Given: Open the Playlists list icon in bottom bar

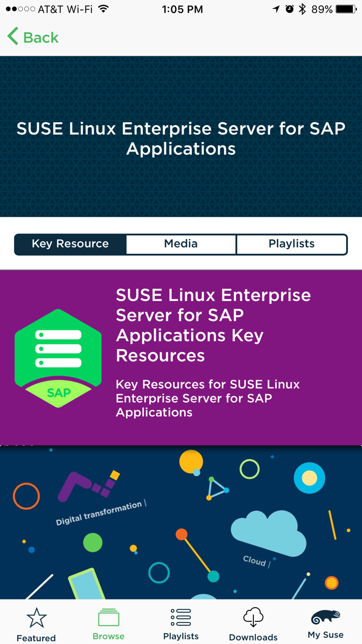Looking at the screenshot, I should pos(181,617).
